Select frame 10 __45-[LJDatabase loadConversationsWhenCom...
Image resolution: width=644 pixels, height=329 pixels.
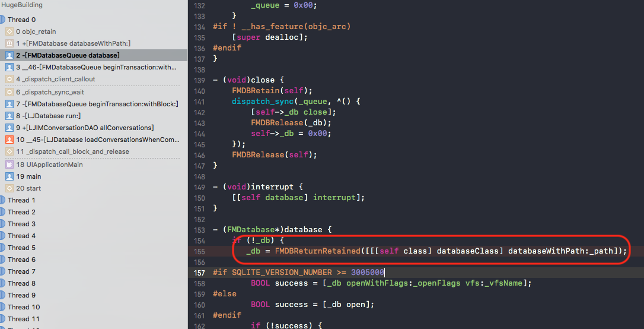(x=94, y=140)
